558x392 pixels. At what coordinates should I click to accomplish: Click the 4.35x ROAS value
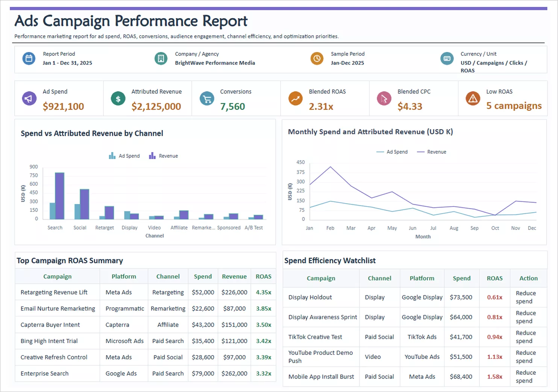pyautogui.click(x=264, y=292)
